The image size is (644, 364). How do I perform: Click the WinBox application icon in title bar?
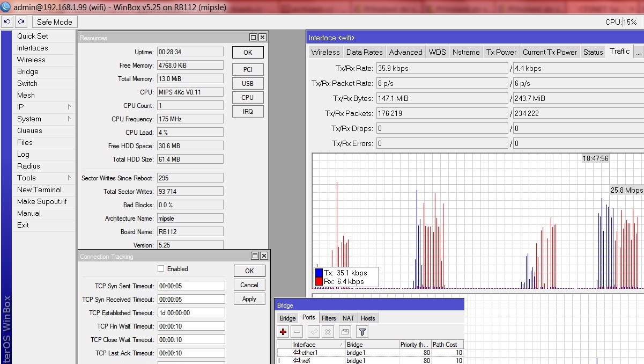[6, 7]
